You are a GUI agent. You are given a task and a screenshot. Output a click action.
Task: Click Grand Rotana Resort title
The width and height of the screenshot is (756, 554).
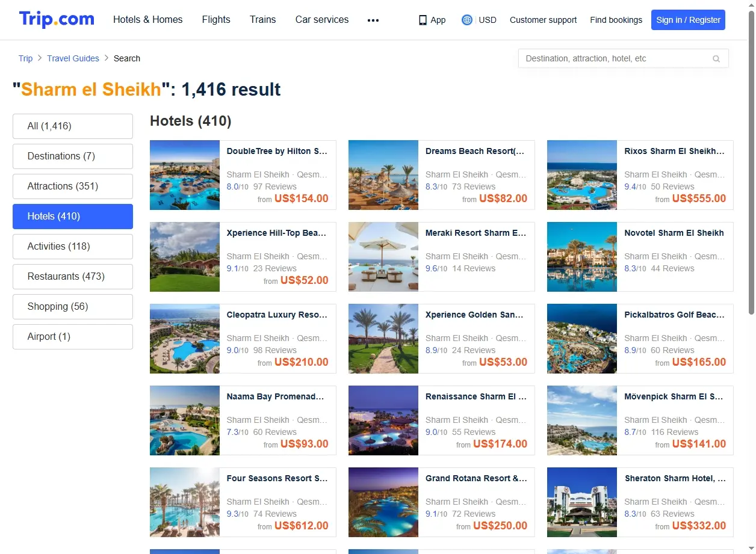tap(476, 478)
